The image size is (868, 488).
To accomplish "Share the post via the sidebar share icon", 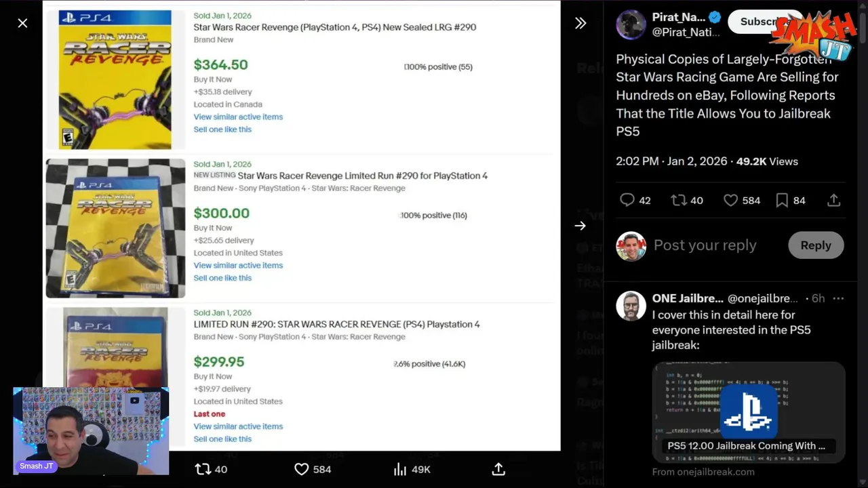I will [x=834, y=200].
